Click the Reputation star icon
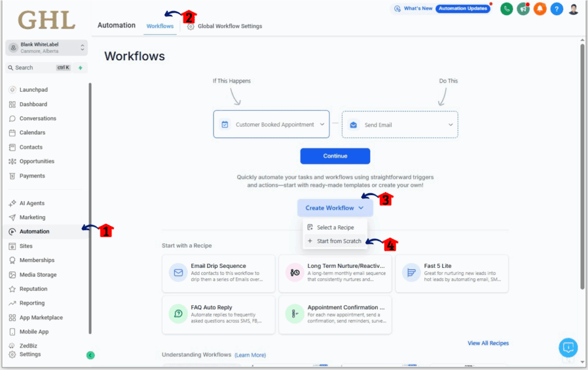Viewport: 588px width, 370px height. click(13, 289)
